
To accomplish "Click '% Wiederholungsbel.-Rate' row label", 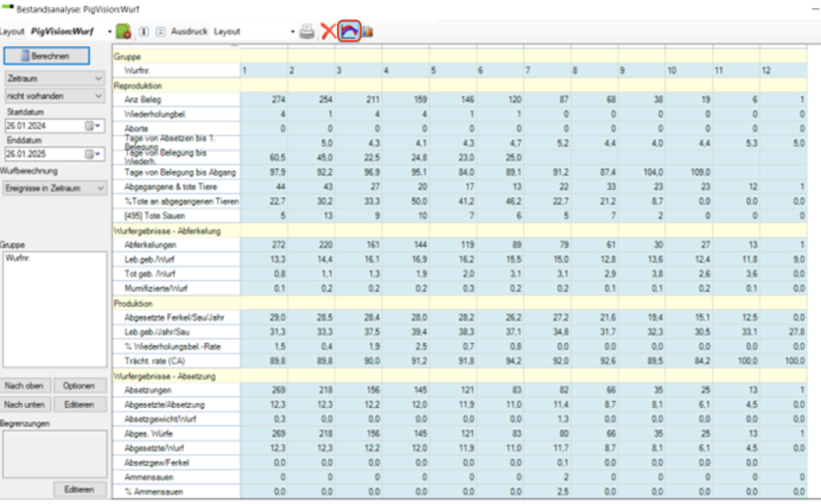I will (x=173, y=347).
